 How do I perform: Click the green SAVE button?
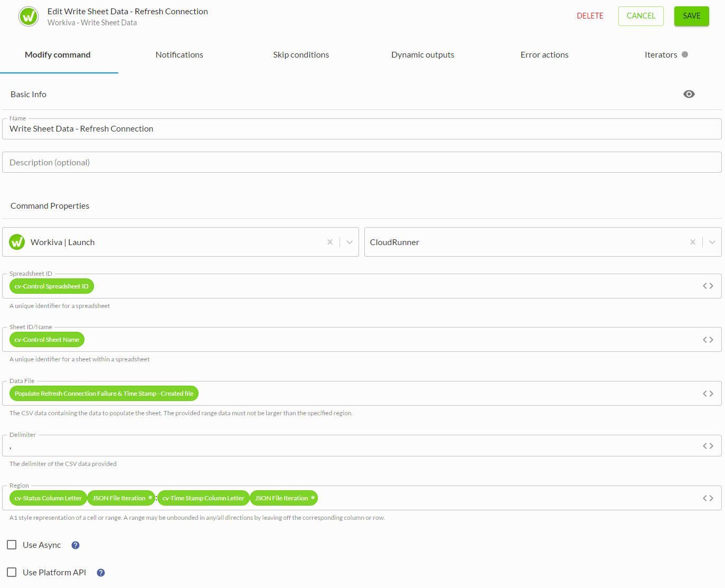692,16
